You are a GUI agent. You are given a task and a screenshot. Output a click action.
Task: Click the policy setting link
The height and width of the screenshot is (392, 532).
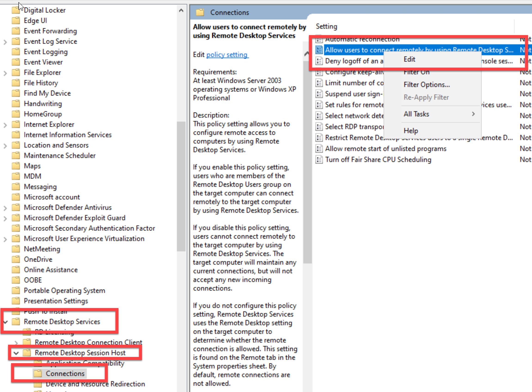227,55
